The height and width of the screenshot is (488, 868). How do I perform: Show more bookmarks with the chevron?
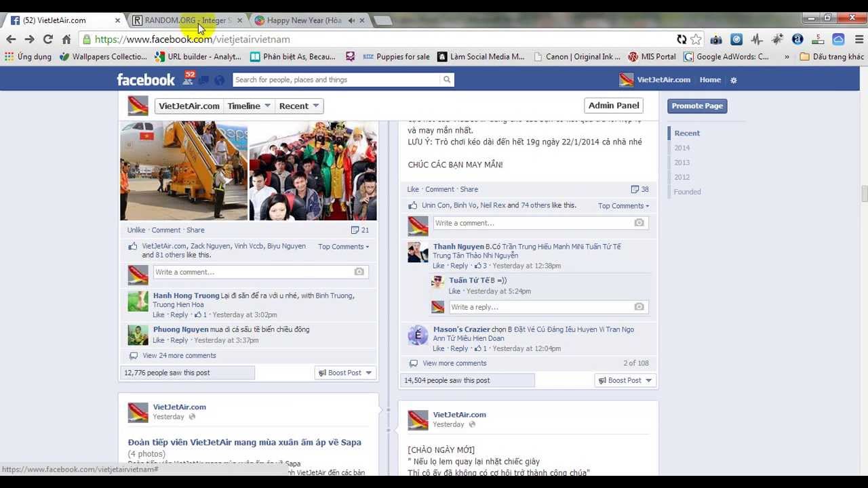[787, 57]
